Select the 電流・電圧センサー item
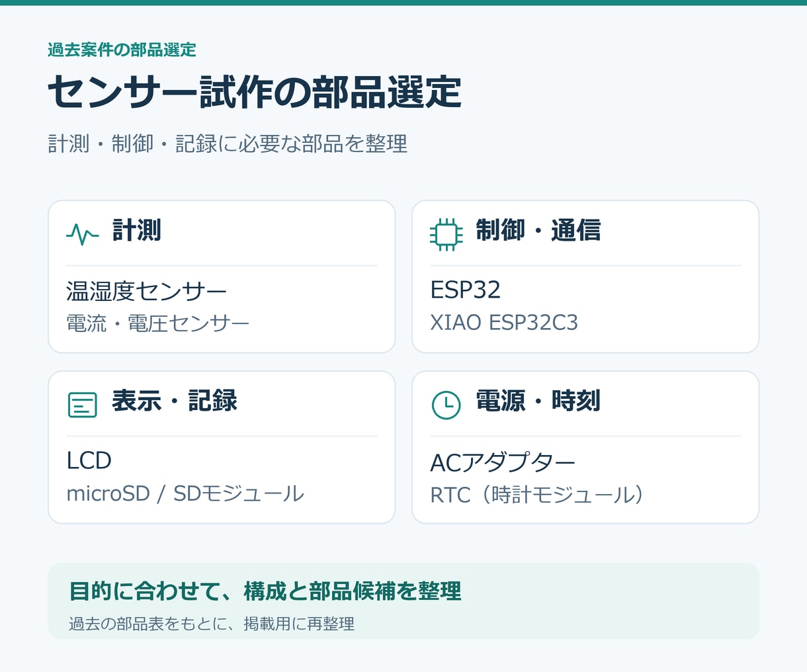The width and height of the screenshot is (807, 672). click(x=158, y=323)
